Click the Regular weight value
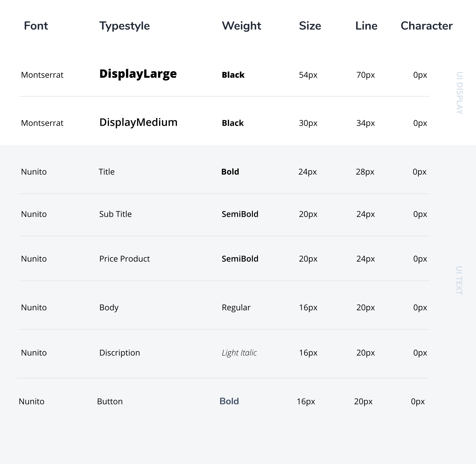 (x=236, y=308)
